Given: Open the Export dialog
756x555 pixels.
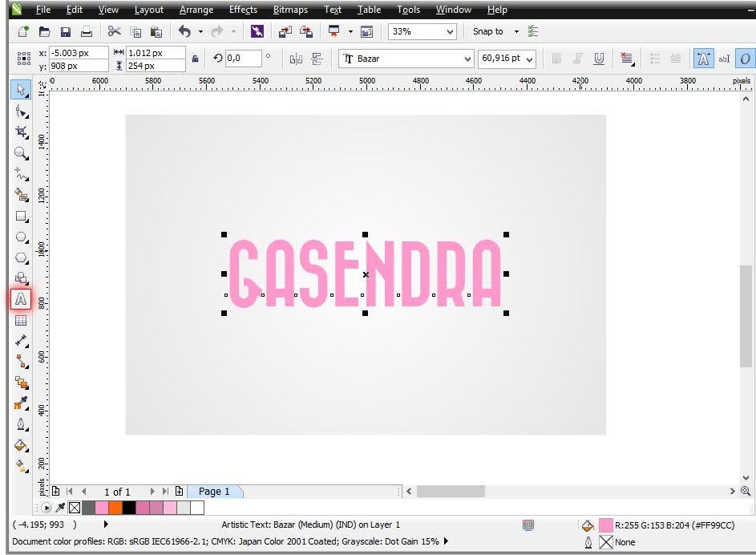Looking at the screenshot, I should 305,31.
